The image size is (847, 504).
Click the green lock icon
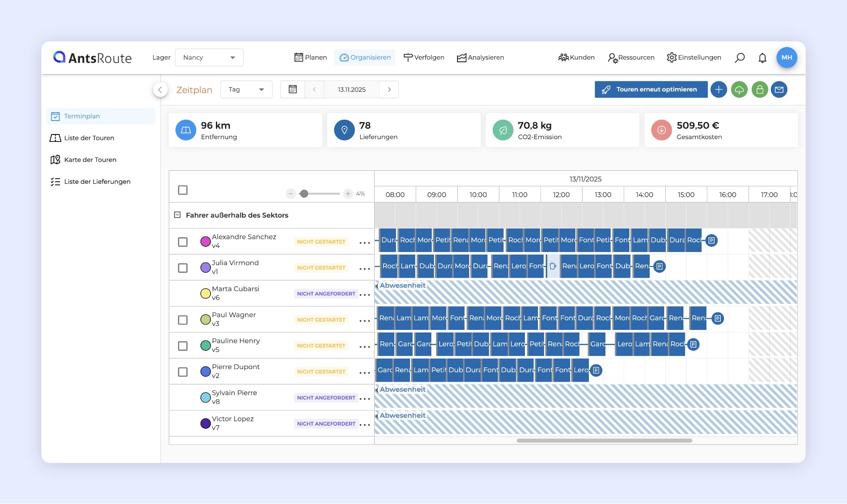pos(760,90)
